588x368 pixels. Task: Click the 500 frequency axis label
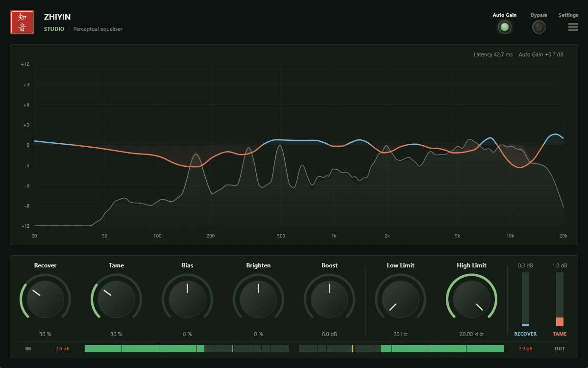click(x=281, y=236)
